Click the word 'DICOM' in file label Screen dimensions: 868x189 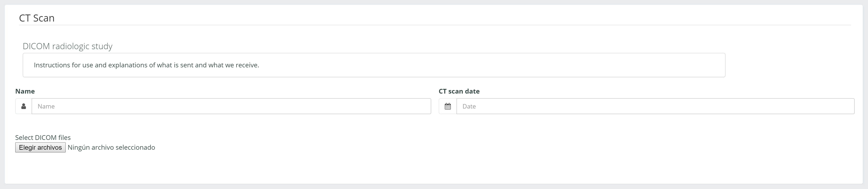(46, 138)
